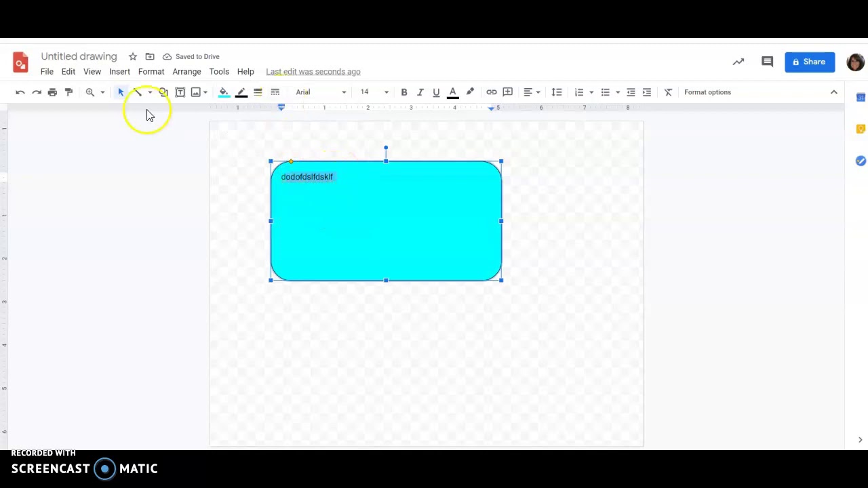The image size is (868, 488).
Task: Expand Numbered list options arrow
Action: [591, 92]
